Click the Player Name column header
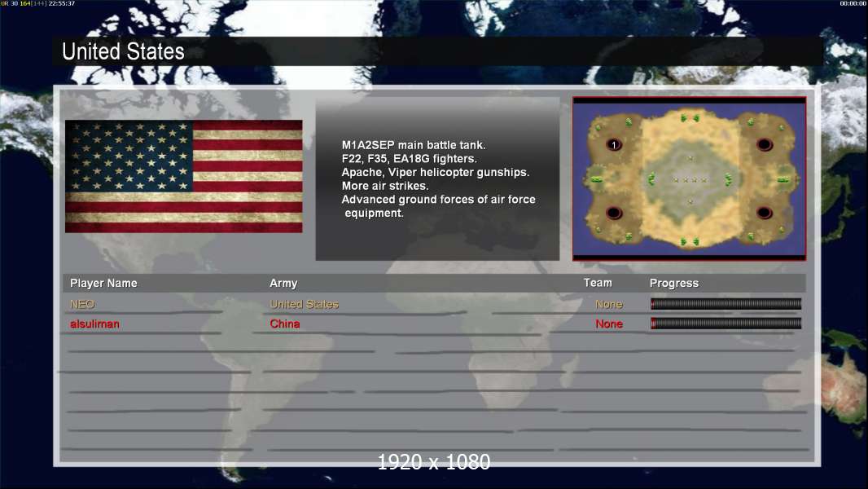The width and height of the screenshot is (868, 489). click(103, 283)
